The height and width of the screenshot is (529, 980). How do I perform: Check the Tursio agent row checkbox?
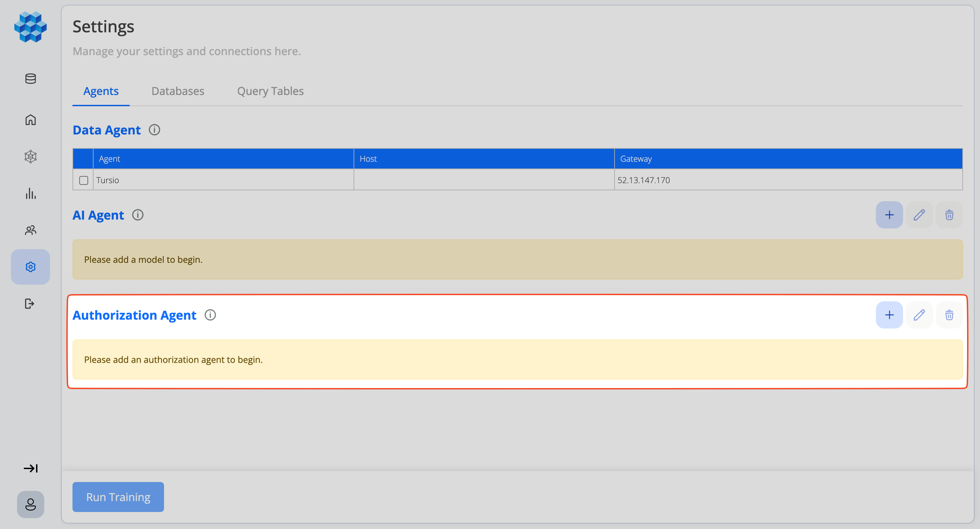84,180
